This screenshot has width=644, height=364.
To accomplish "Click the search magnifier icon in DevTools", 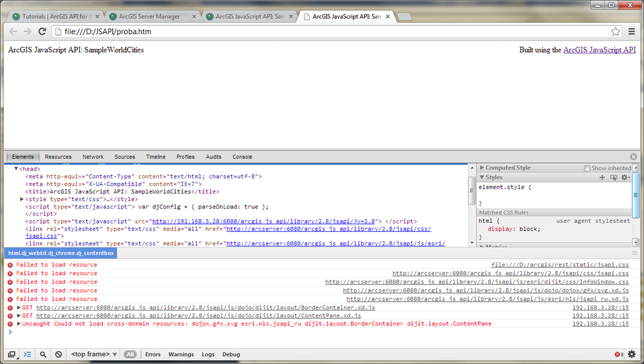I will pyautogui.click(x=43, y=354).
